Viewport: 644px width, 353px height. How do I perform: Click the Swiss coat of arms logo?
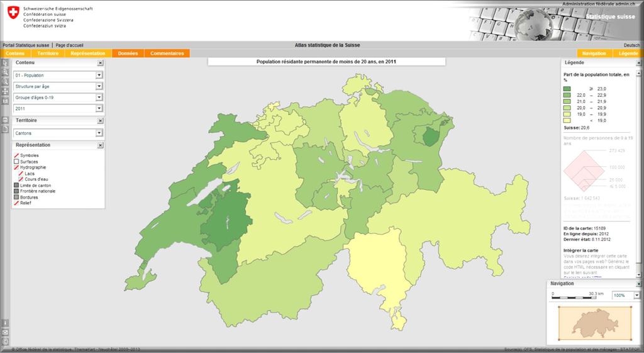point(14,13)
